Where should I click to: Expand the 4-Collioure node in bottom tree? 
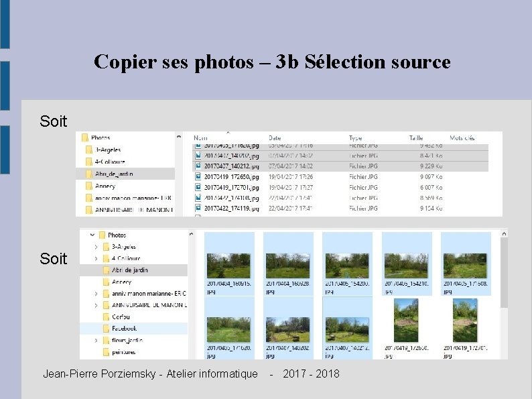(x=96, y=258)
